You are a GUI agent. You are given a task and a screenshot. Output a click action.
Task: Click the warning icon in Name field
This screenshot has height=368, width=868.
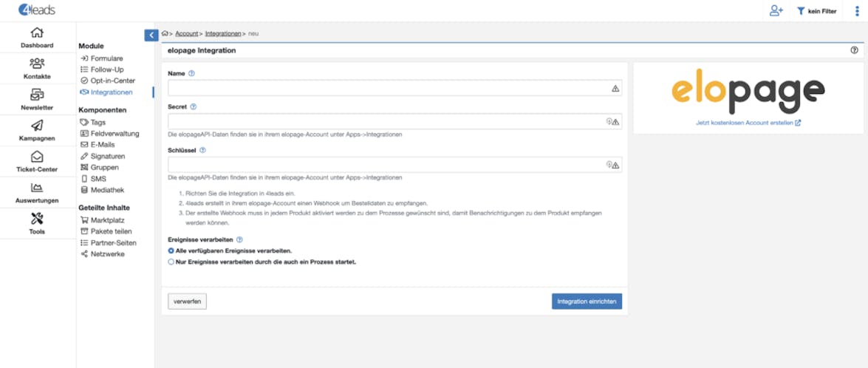click(x=615, y=89)
